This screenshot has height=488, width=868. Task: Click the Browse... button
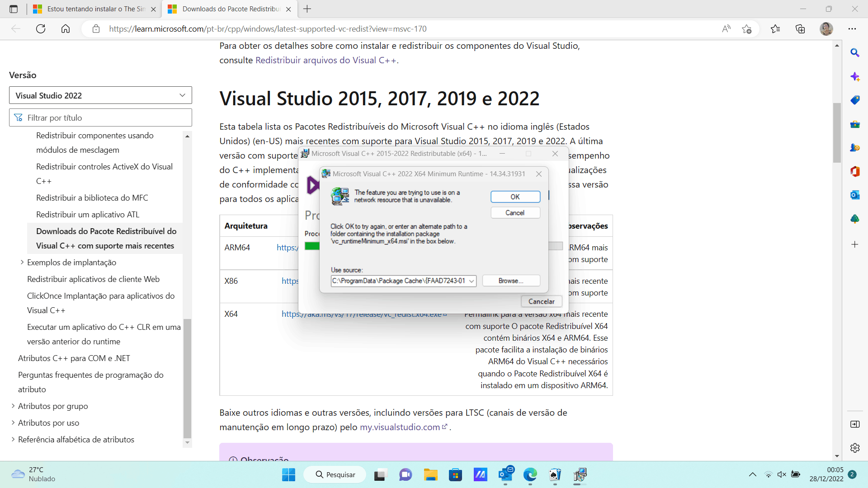click(x=511, y=281)
